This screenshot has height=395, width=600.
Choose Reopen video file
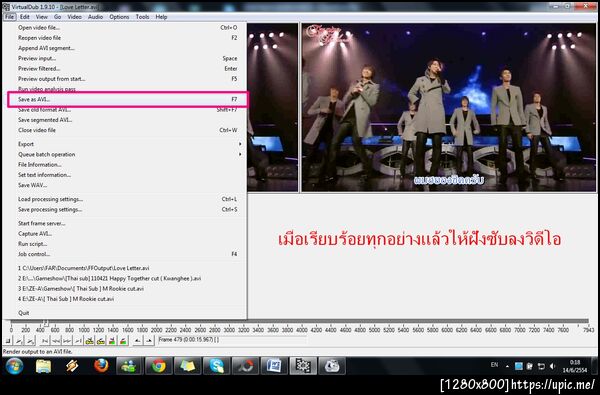[x=127, y=38]
